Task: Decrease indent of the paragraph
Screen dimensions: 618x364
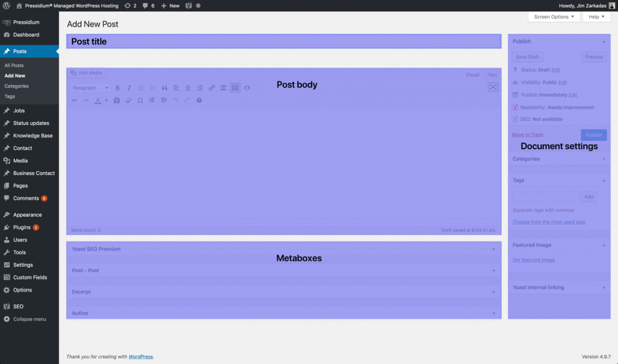Action: (151, 101)
